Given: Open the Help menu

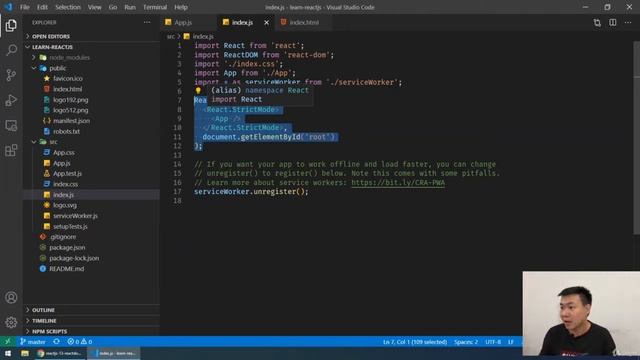Looking at the screenshot, I should 181,7.
